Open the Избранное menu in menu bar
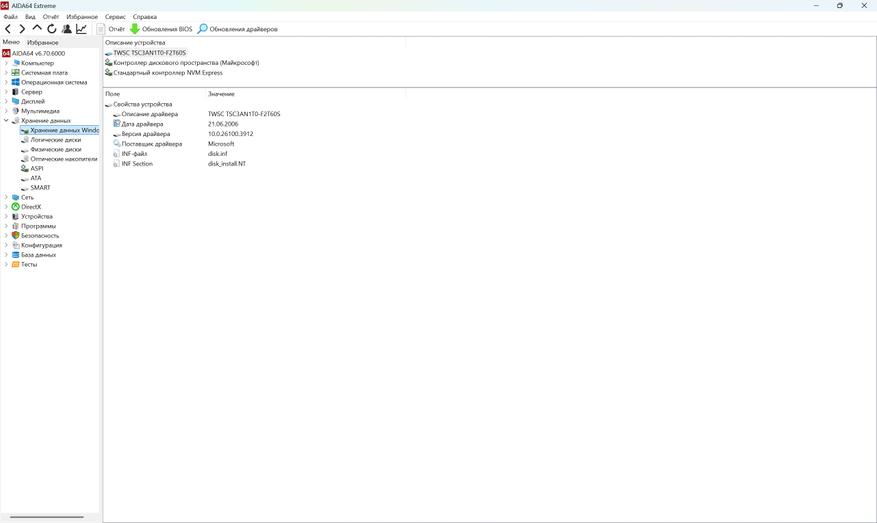The width and height of the screenshot is (877, 523). coord(82,17)
